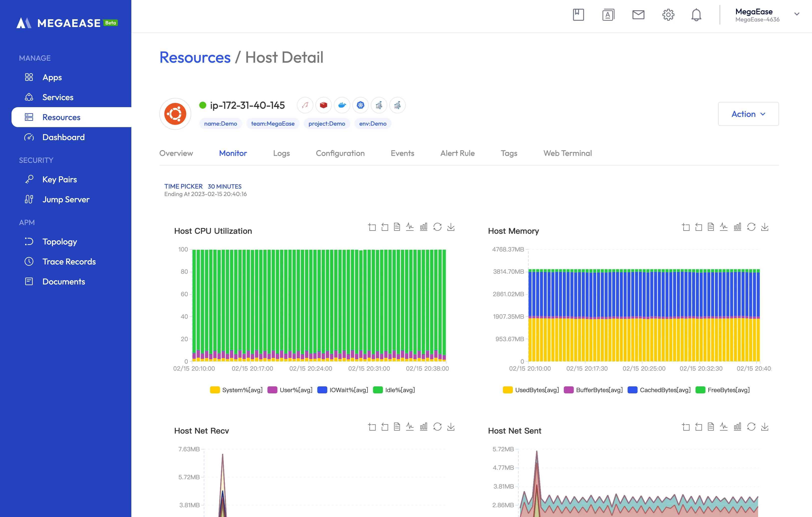The image size is (812, 517).
Task: Click the env:Demo tag
Action: [x=373, y=123]
